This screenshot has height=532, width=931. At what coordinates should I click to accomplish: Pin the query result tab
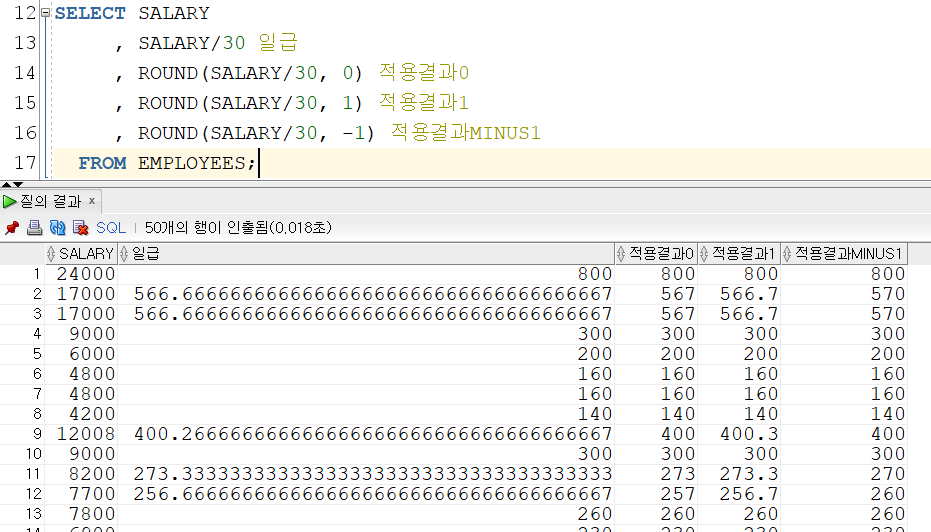point(11,227)
